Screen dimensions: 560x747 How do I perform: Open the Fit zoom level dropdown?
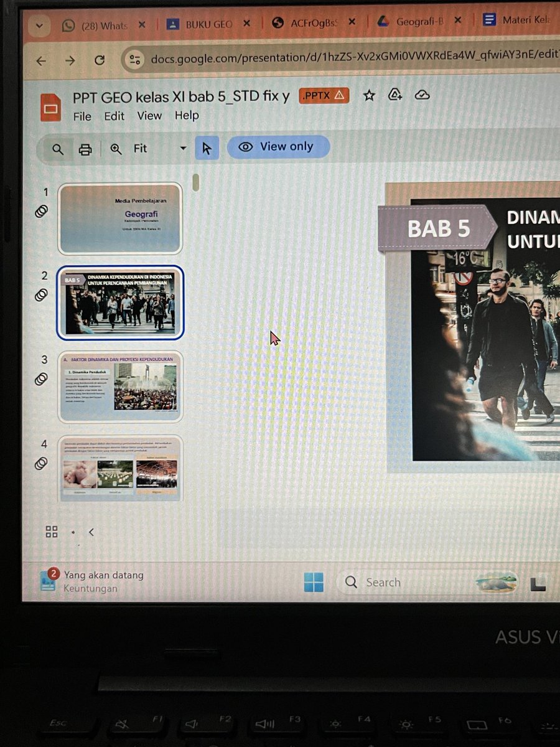160,148
